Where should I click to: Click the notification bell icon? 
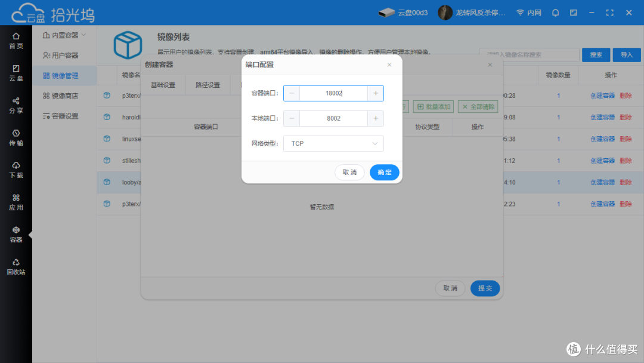click(555, 13)
